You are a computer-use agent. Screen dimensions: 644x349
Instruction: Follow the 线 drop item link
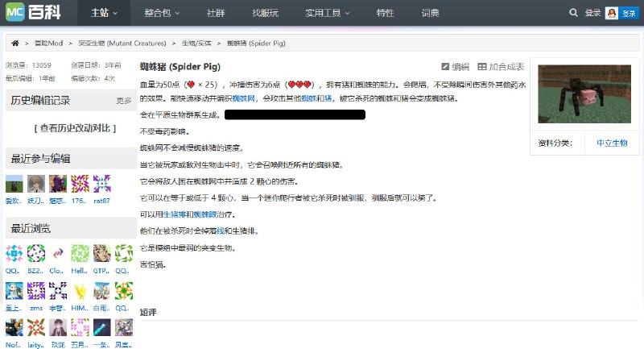tap(220, 231)
